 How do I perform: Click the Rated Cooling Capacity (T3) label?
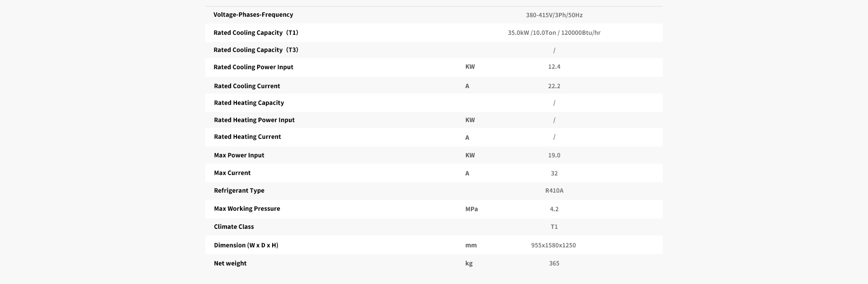click(x=256, y=50)
